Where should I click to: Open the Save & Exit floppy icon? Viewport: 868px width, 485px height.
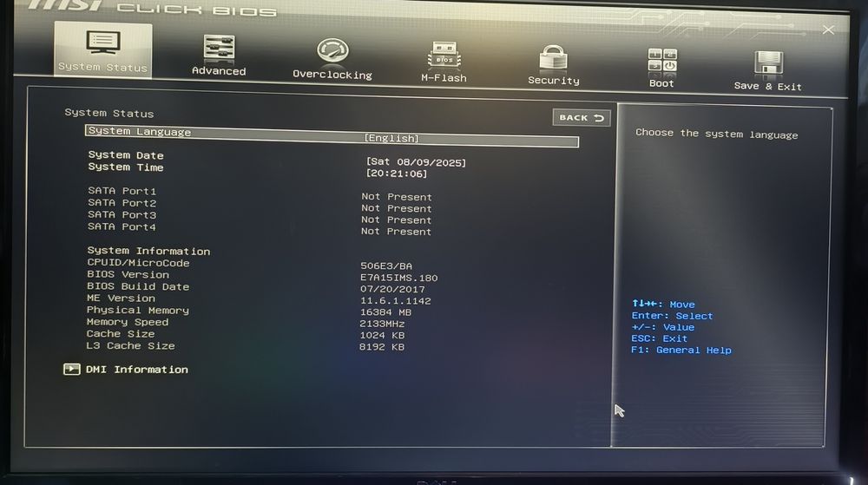tap(768, 63)
